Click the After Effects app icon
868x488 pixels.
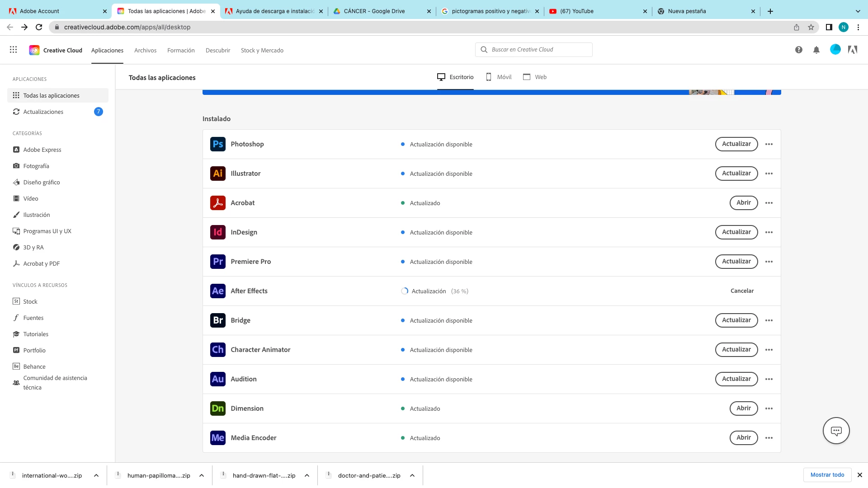tap(218, 291)
